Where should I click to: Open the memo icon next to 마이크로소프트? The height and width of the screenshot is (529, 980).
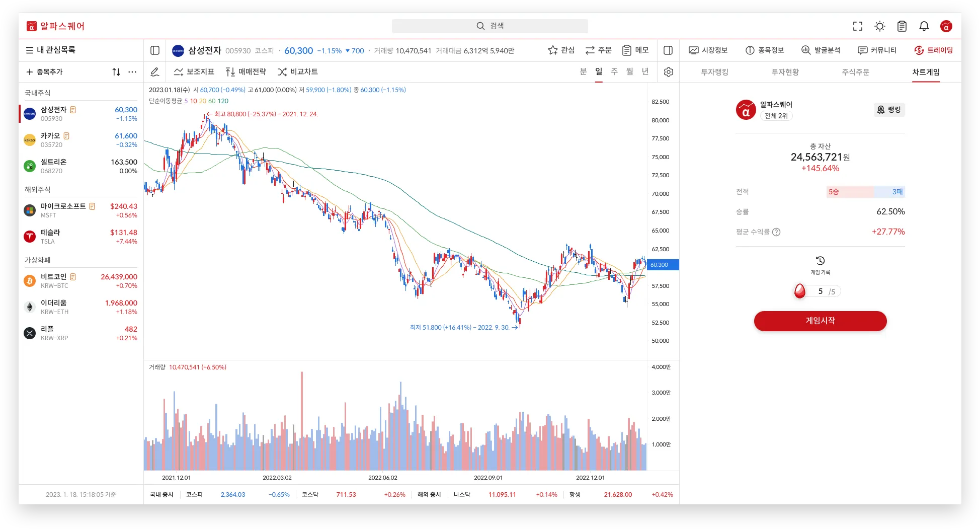click(x=92, y=206)
